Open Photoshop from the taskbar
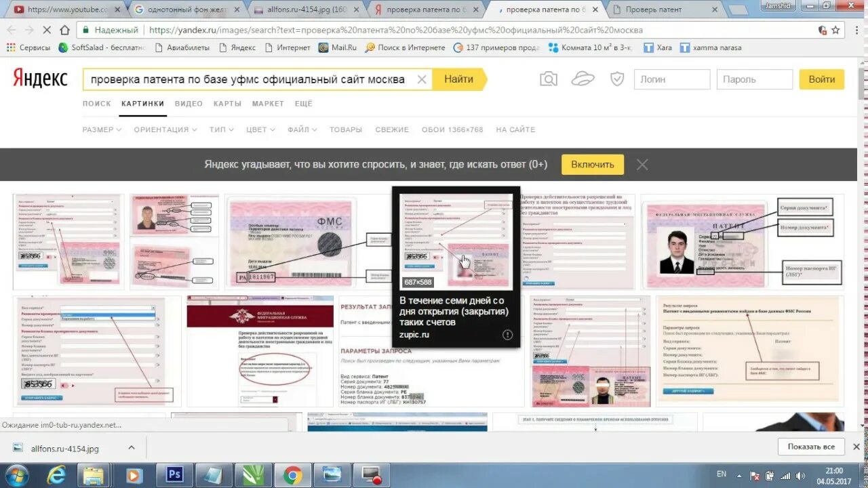The width and height of the screenshot is (868, 488). 174,474
